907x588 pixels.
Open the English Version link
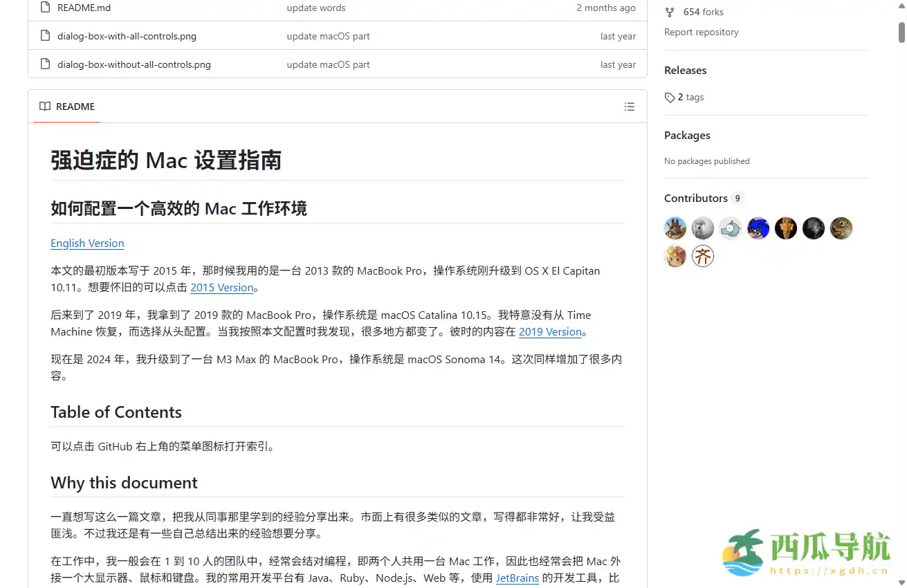tap(87, 244)
